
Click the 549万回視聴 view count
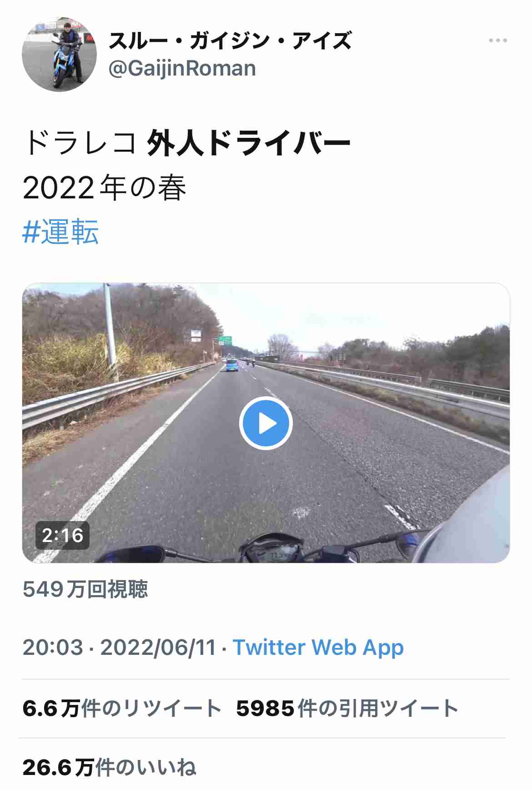pos(85,589)
